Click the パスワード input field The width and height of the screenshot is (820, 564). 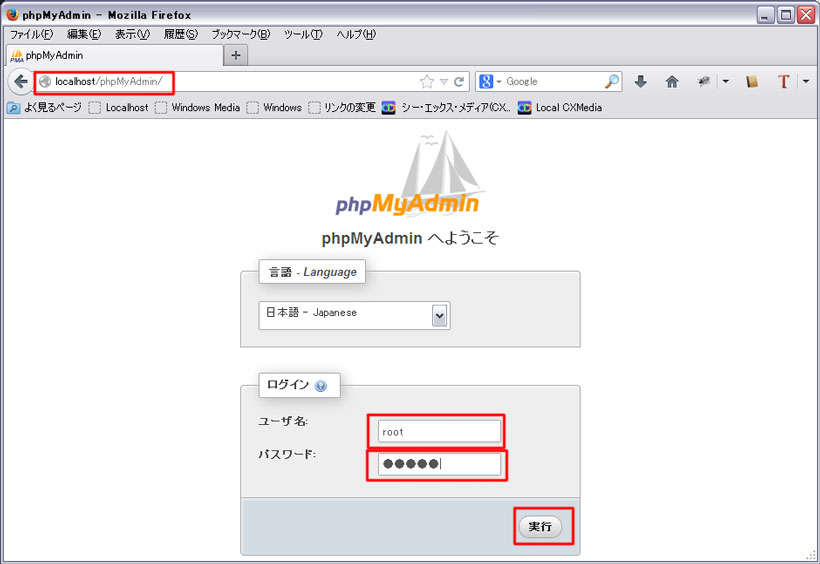click(439, 464)
